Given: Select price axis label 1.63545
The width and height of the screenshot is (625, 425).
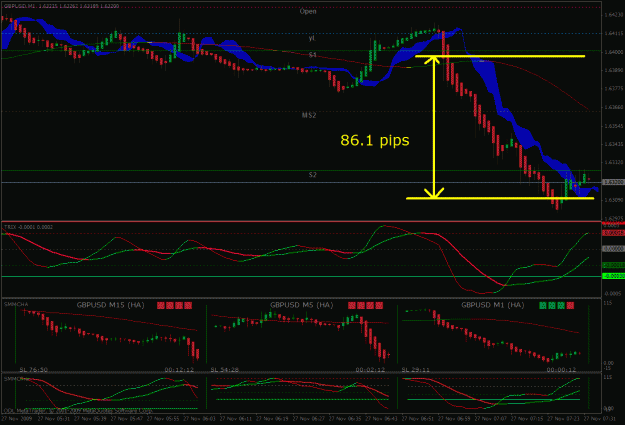Looking at the screenshot, I should (614, 126).
